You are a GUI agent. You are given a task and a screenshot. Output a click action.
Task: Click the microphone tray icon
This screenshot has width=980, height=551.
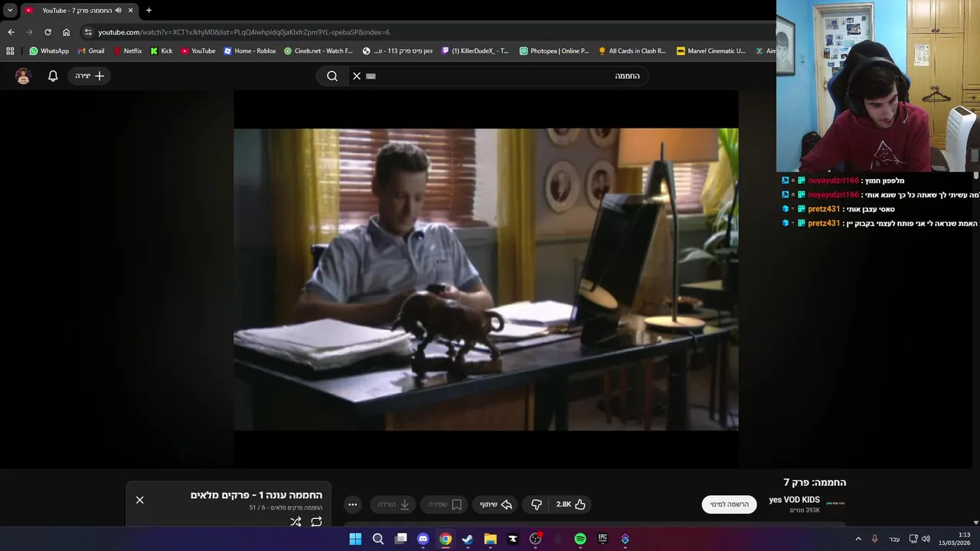click(874, 539)
